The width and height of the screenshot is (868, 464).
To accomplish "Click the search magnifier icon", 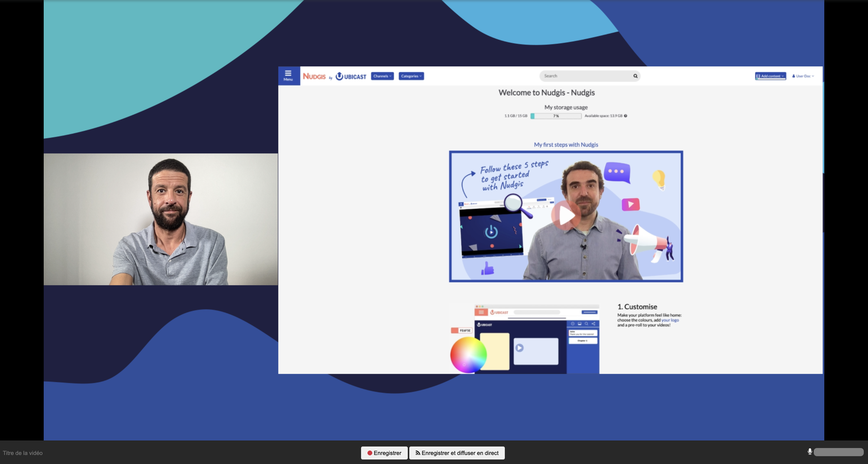I will (635, 76).
